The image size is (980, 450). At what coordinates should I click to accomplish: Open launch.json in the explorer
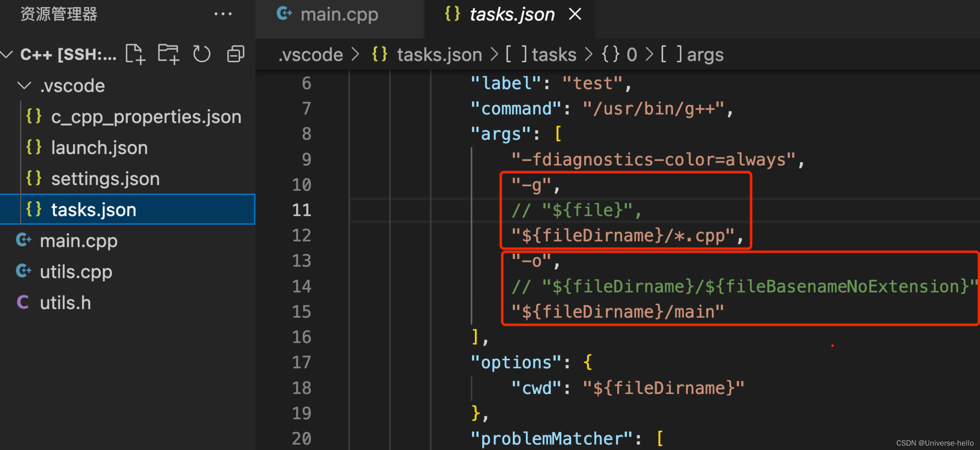99,148
